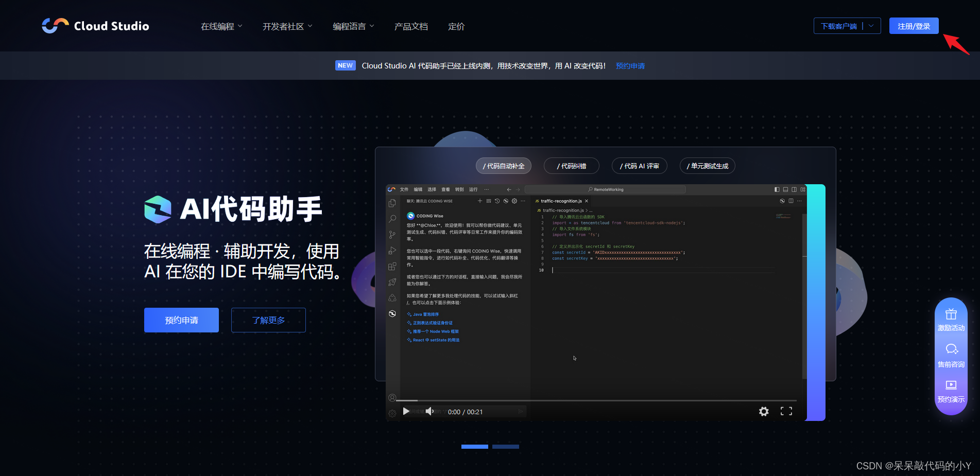The image size is (980, 476).
Task: Click the blue 预约申请 hero button
Action: click(x=181, y=320)
